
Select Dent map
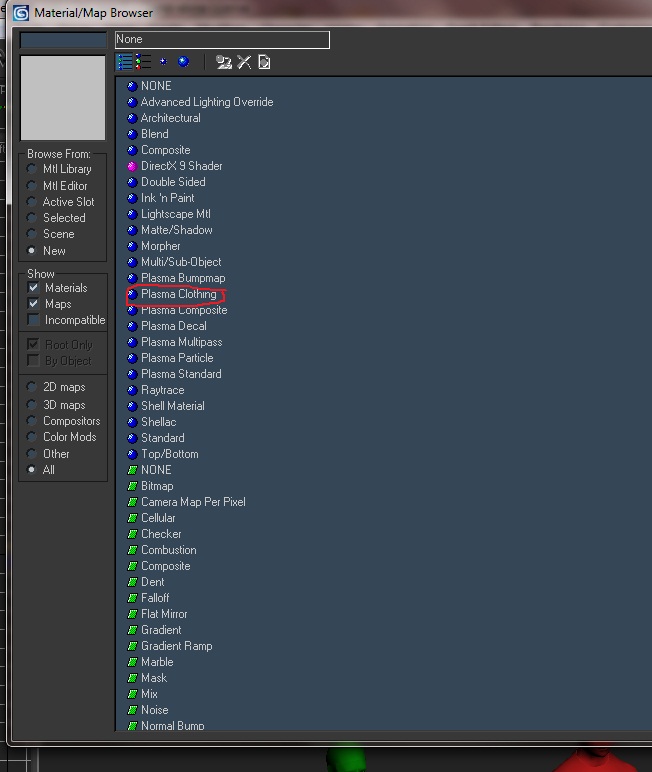(x=153, y=582)
